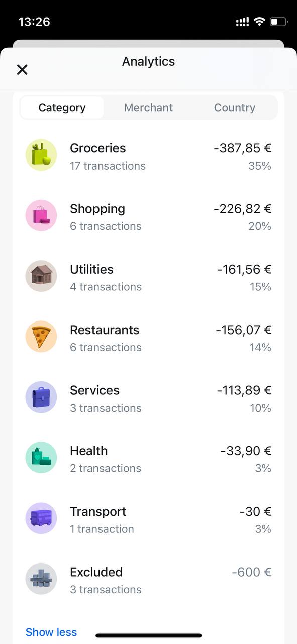297x644 pixels.
Task: Switch to the Country tab
Action: (x=234, y=108)
